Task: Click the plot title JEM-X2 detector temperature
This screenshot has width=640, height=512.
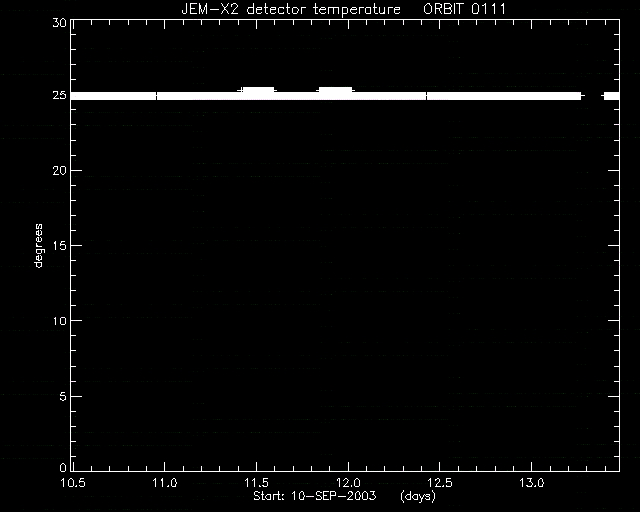Action: [x=291, y=9]
